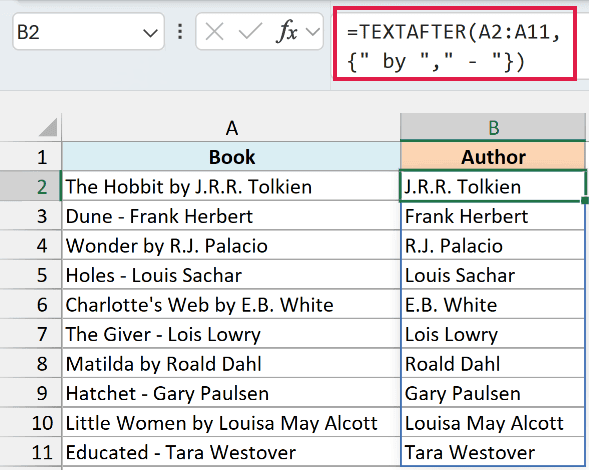Expand the dropdown beside fx button

pos(312,32)
